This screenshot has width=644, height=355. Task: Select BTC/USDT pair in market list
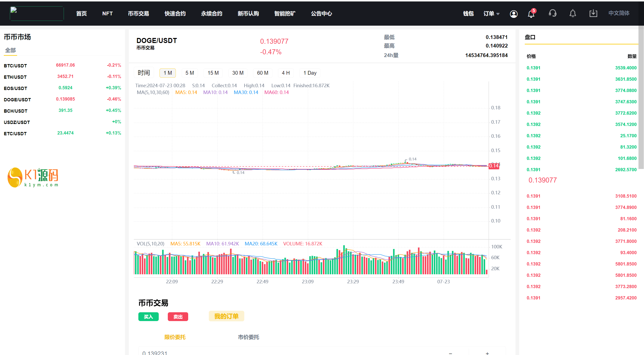15,66
